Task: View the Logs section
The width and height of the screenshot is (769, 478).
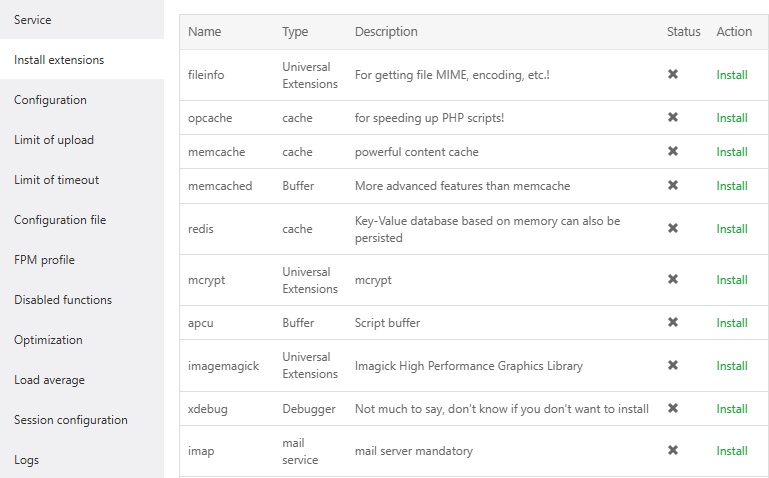Action: pyautogui.click(x=27, y=460)
